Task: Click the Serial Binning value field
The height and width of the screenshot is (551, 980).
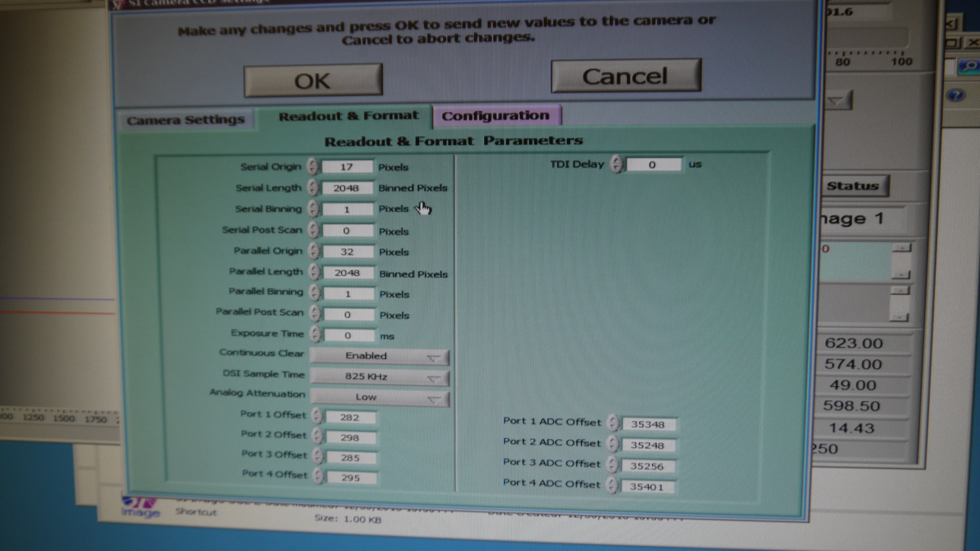Action: 347,209
